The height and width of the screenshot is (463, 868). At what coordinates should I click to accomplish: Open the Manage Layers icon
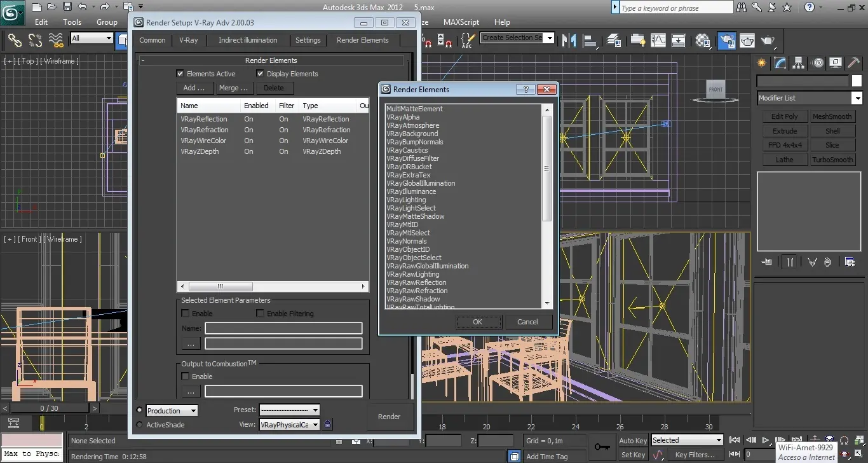point(614,40)
